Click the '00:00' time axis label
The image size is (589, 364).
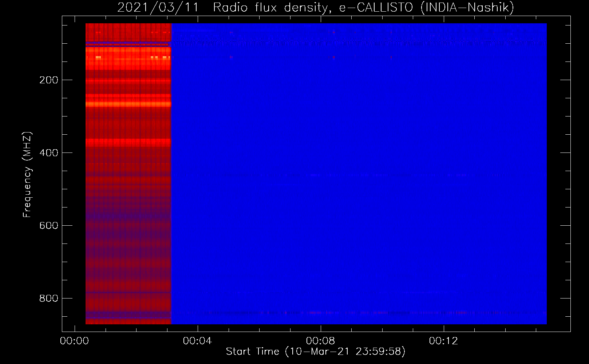pyautogui.click(x=74, y=341)
